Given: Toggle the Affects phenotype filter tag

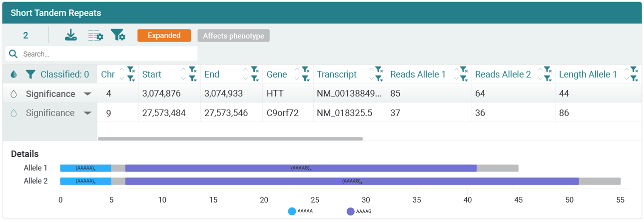Looking at the screenshot, I should point(233,36).
